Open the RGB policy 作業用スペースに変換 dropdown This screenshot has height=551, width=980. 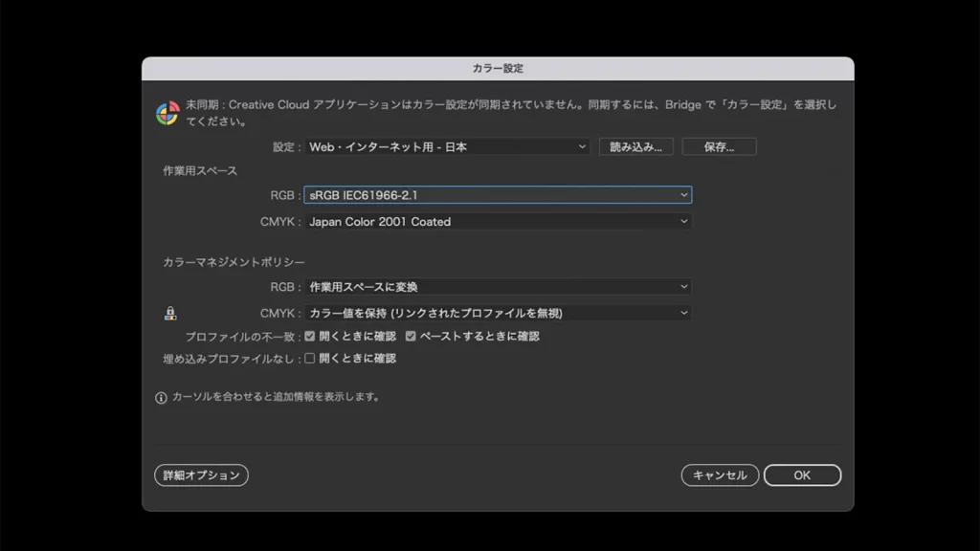[498, 287]
